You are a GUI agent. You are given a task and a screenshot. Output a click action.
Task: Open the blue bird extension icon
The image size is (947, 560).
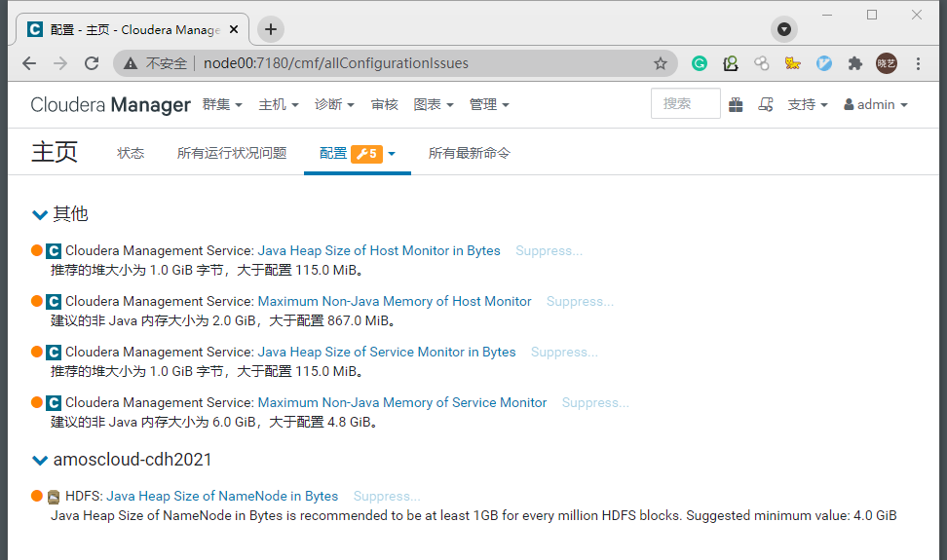pyautogui.click(x=824, y=63)
